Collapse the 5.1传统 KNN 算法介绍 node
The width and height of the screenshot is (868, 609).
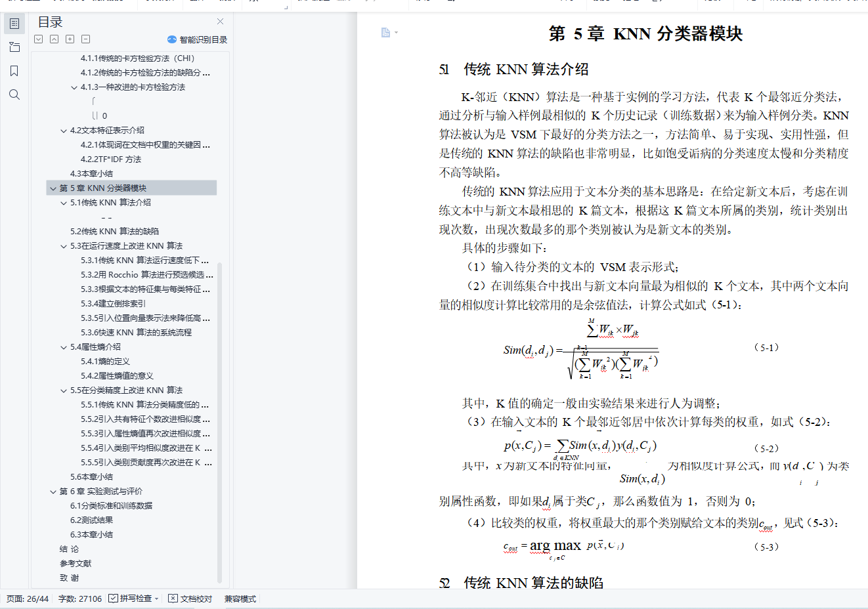[x=64, y=203]
